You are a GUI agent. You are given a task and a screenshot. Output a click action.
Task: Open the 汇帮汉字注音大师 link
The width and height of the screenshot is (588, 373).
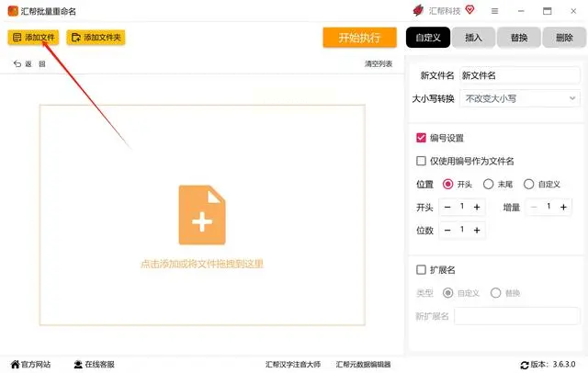coord(293,364)
